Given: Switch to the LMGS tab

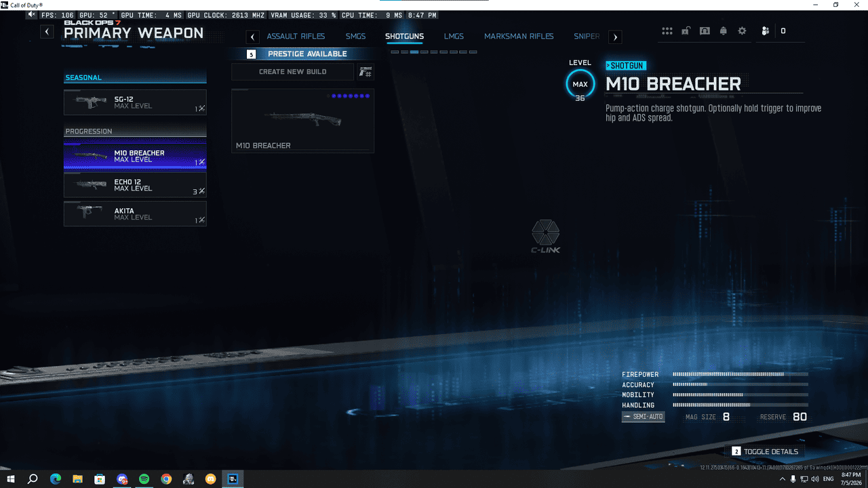Looking at the screenshot, I should (454, 37).
